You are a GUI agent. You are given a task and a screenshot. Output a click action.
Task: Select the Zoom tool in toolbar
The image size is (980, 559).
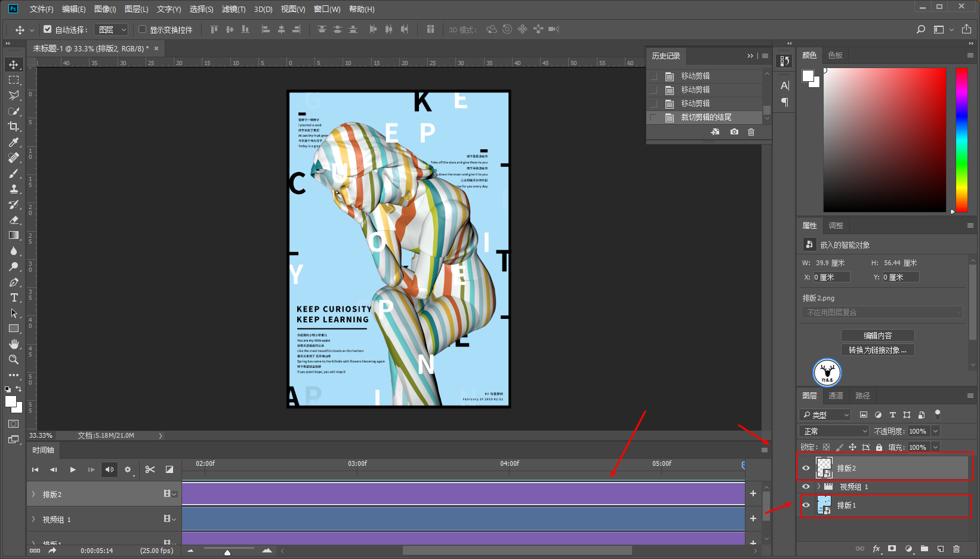(14, 360)
